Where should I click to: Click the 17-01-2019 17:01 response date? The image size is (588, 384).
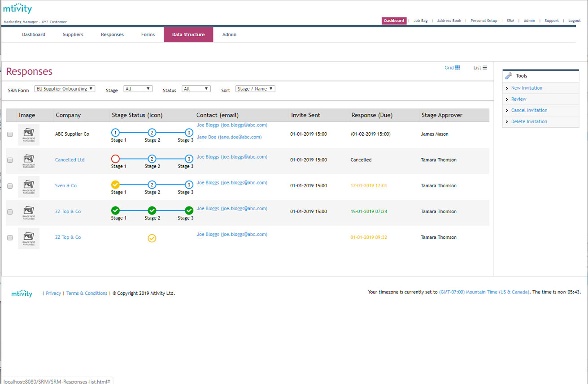tap(369, 186)
